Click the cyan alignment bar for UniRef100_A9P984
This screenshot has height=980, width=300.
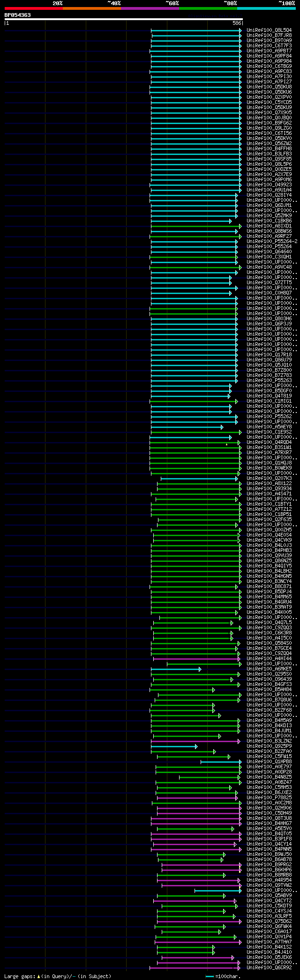(x=196, y=61)
